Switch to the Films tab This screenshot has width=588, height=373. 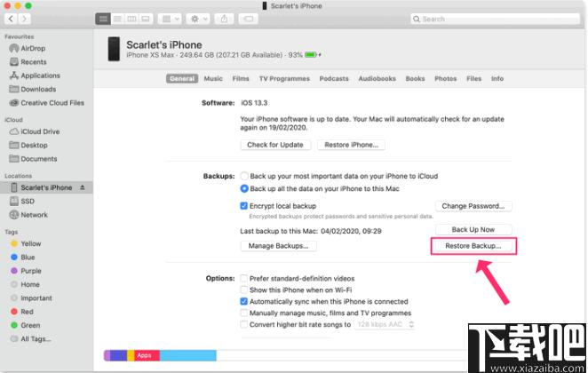(241, 79)
